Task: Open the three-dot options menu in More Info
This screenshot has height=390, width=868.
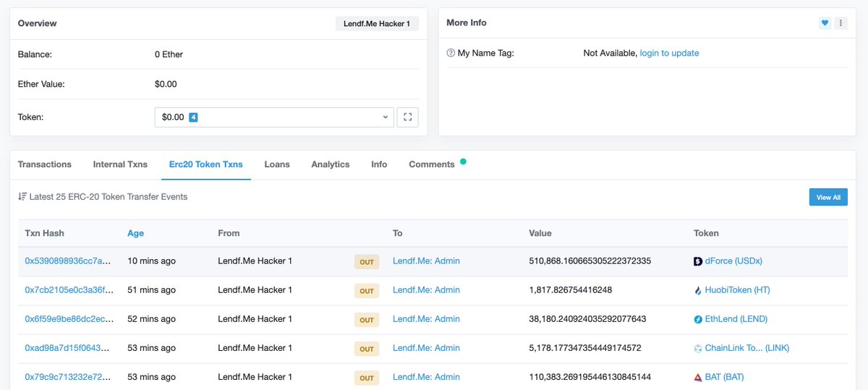Action: pos(841,23)
